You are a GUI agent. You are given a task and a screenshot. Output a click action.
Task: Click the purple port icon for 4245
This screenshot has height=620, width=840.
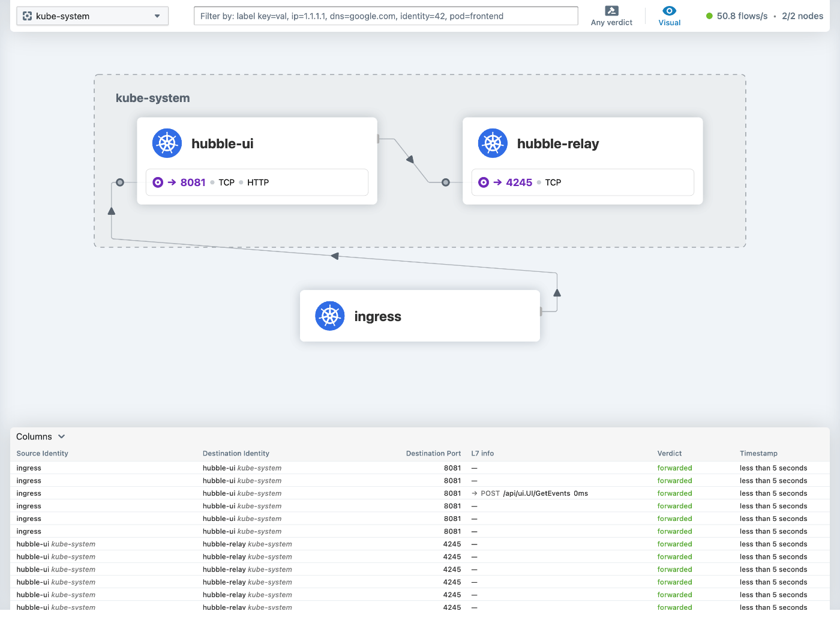coord(484,182)
